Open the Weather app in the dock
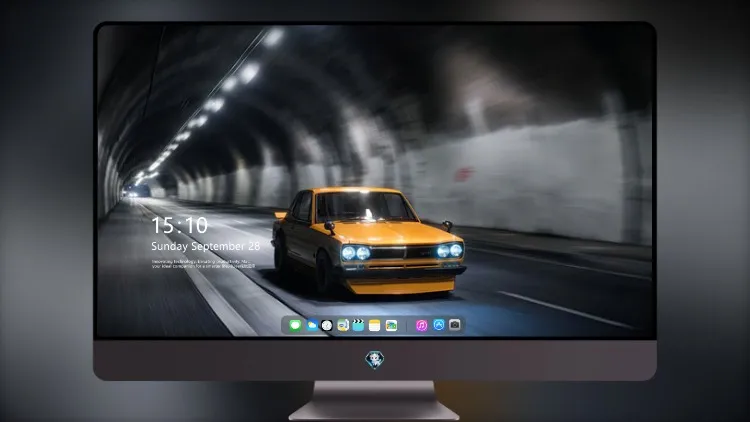Viewport: 750px width, 422px height. (311, 326)
